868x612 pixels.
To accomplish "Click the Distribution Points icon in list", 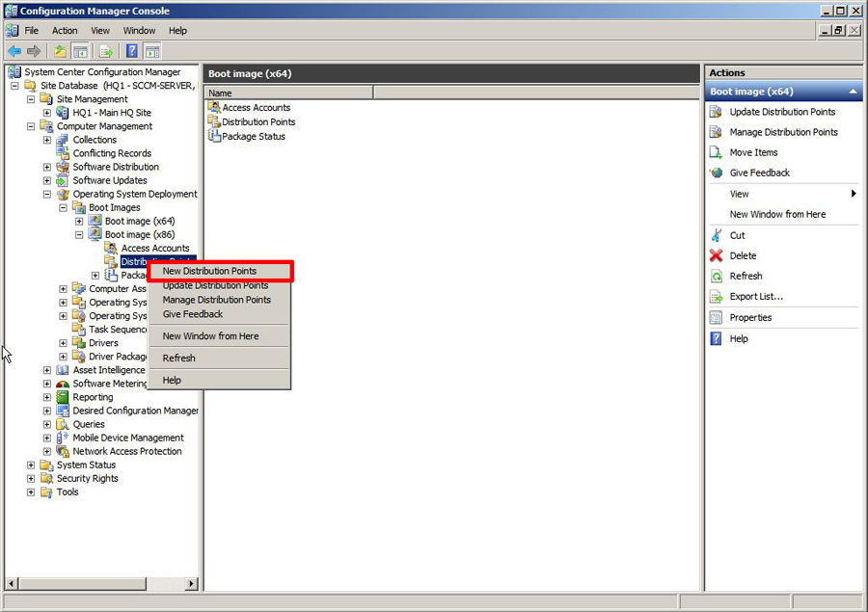I will pyautogui.click(x=214, y=121).
